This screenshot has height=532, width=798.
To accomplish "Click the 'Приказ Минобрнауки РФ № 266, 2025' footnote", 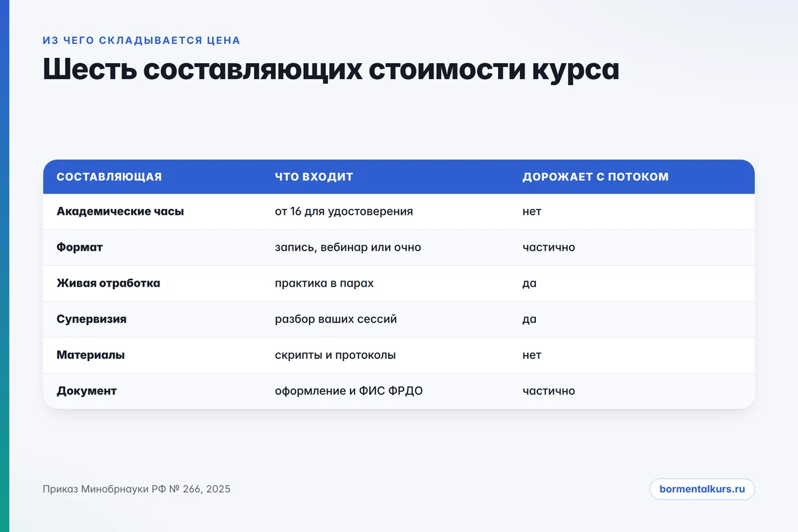I will 136,489.
